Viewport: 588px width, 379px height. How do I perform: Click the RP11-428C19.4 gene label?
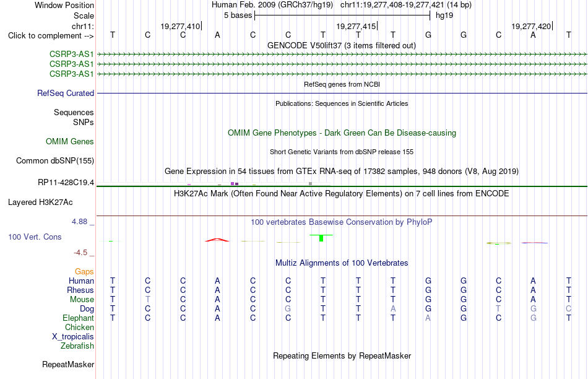click(x=66, y=182)
